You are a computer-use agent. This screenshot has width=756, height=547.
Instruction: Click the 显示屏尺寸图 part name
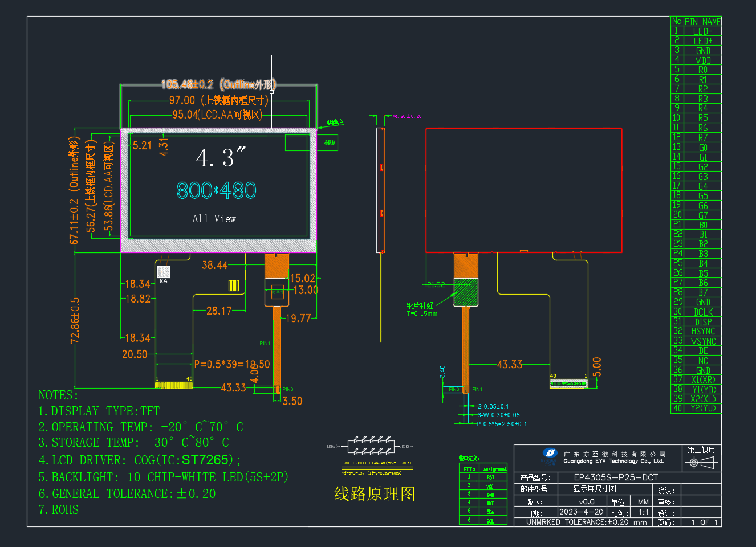click(x=595, y=488)
